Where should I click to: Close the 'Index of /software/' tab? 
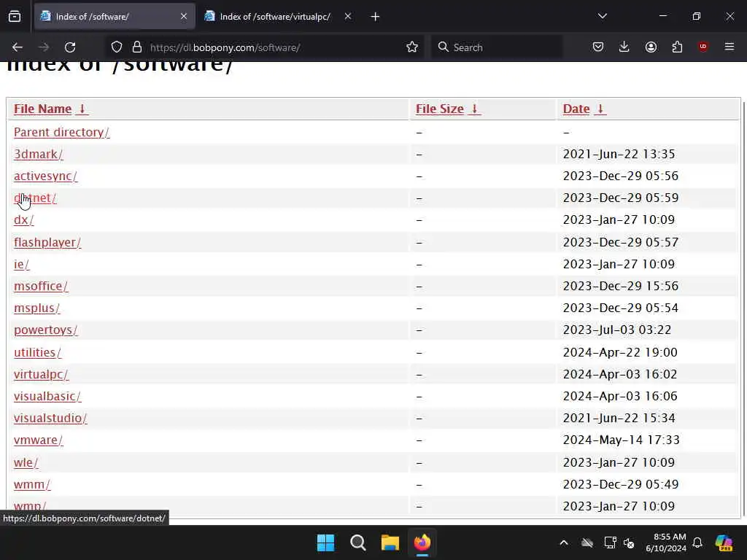[184, 17]
